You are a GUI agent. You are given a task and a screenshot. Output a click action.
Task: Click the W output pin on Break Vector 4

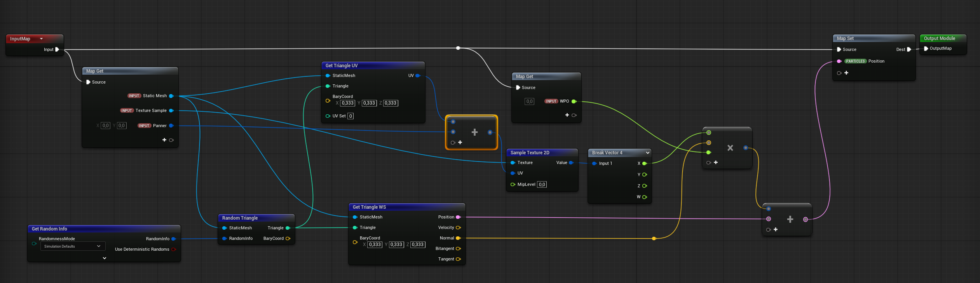click(x=645, y=197)
